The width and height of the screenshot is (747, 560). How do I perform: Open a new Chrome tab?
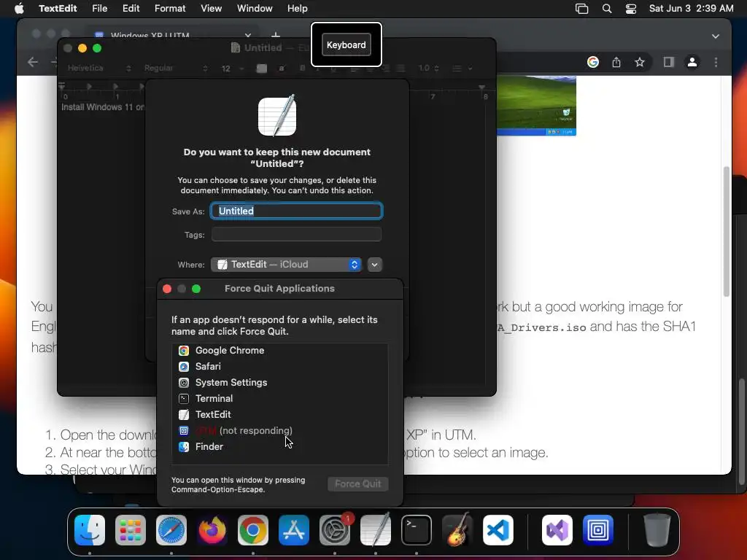[275, 35]
